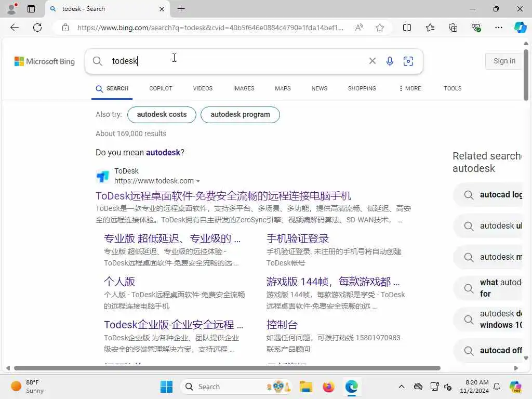The height and width of the screenshot is (399, 532).
Task: Open Windows Start menu
Action: [x=166, y=387]
